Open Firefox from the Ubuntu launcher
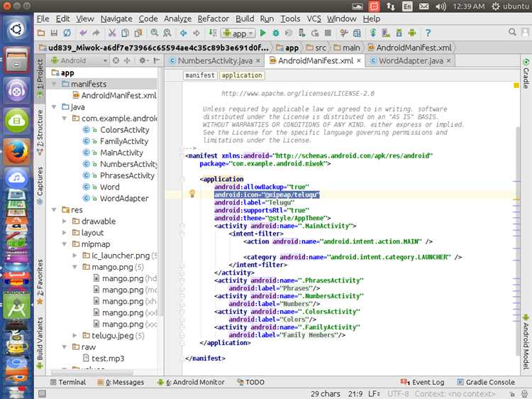532x399 pixels. (x=16, y=151)
